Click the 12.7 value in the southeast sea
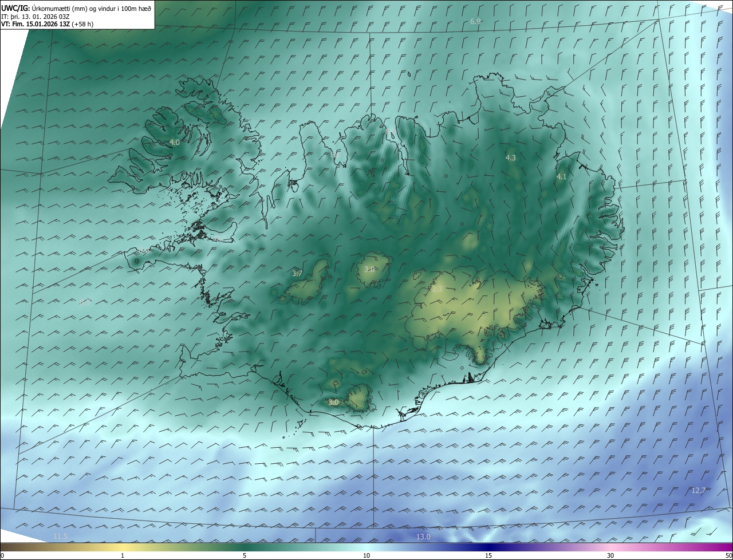Screen dimensions: 733x560 coord(699,490)
